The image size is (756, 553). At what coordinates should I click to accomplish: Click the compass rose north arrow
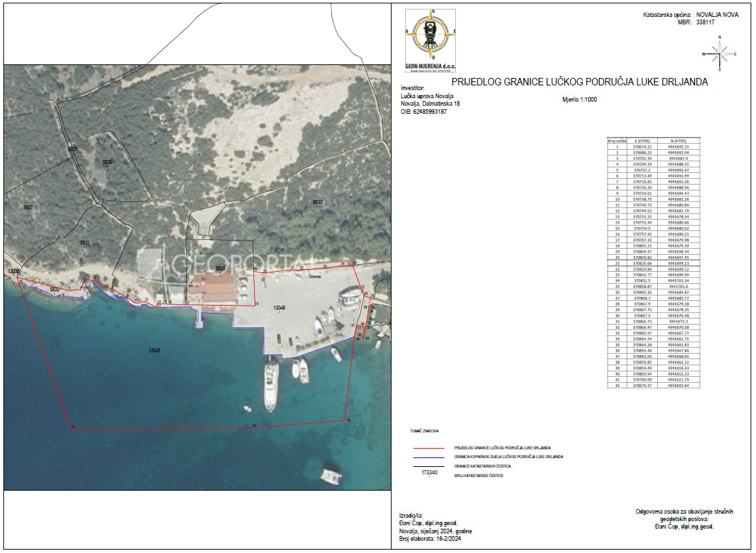pyautogui.click(x=719, y=54)
